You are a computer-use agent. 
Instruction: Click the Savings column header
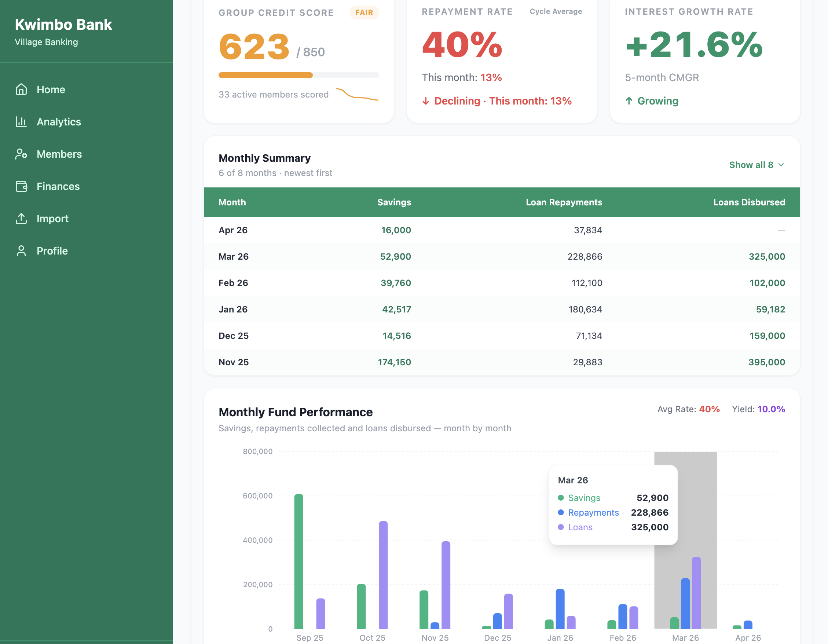(x=394, y=202)
